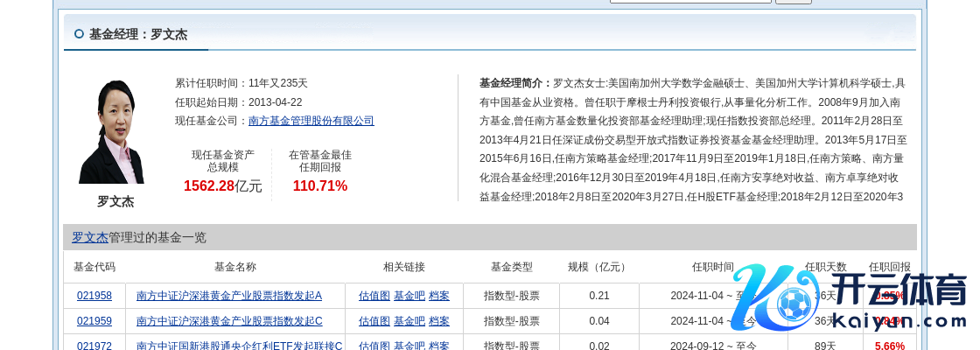Click the button next to the search box

coord(793,2)
